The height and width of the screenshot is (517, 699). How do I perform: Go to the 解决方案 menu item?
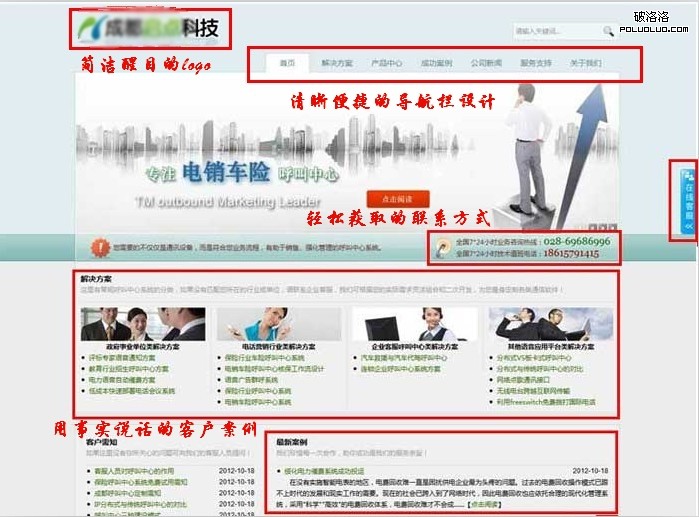pyautogui.click(x=337, y=64)
